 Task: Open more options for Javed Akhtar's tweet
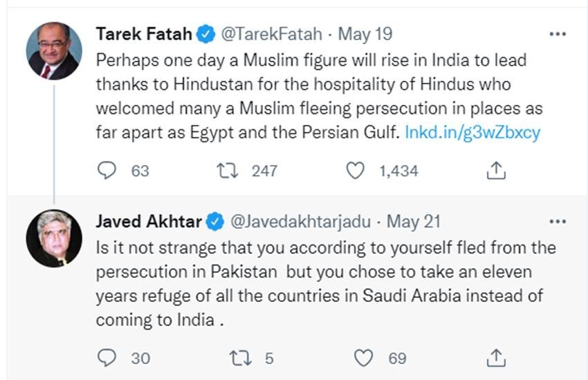pos(558,222)
